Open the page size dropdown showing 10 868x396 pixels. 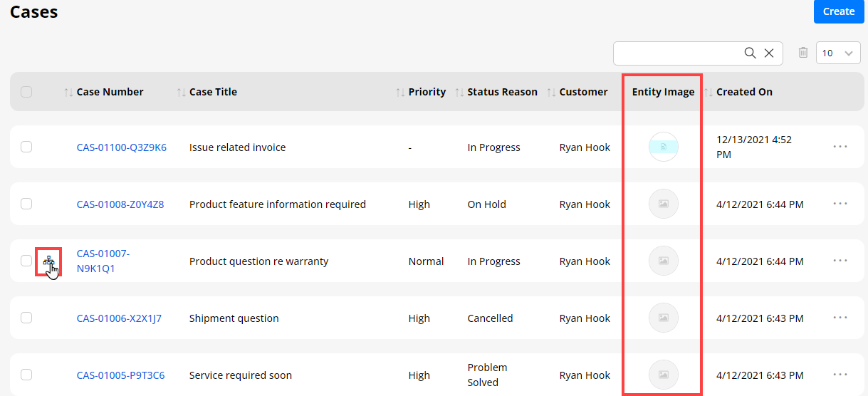pos(838,53)
